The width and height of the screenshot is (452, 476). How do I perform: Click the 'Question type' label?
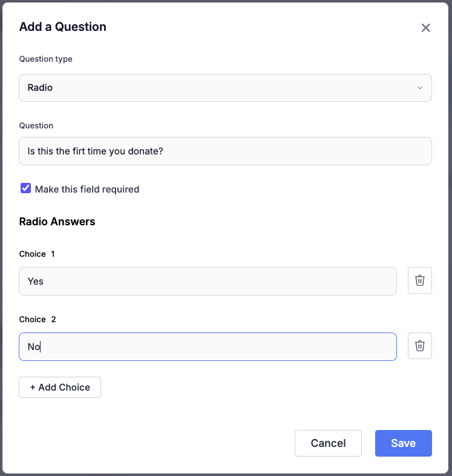(46, 59)
